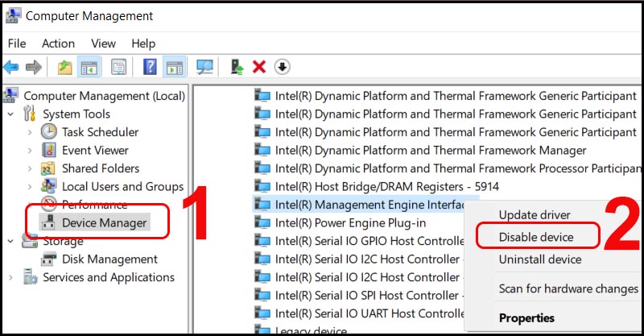This screenshot has width=644, height=336.
Task: Click the Disable device down-arrow toolbar icon
Action: 281,67
